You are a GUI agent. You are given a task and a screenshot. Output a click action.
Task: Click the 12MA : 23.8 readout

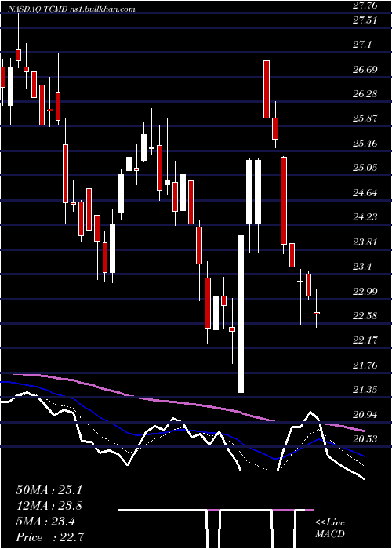pyautogui.click(x=49, y=505)
